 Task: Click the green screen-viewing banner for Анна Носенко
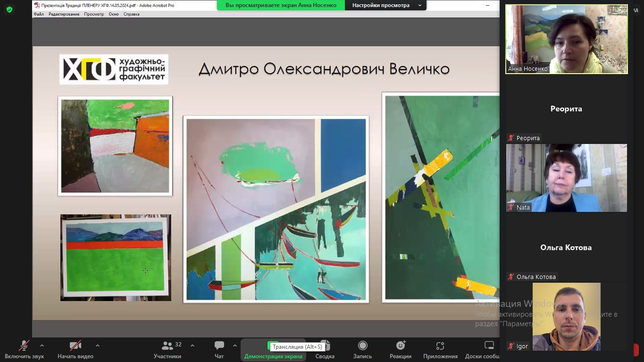[x=281, y=5]
